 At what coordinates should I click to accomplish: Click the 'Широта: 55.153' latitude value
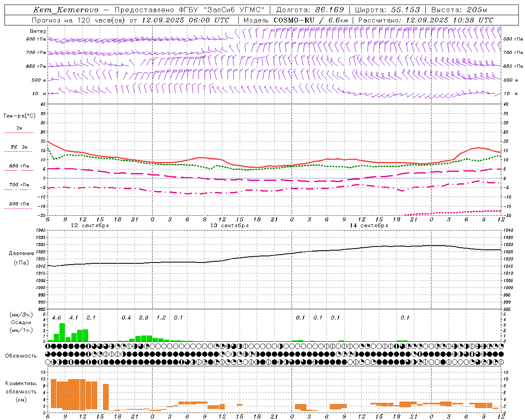(388, 10)
